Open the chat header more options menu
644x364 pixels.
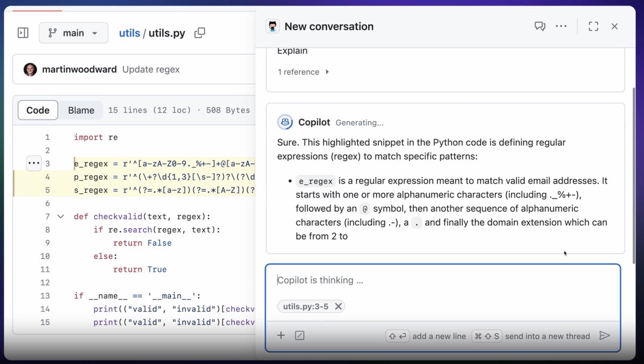[561, 26]
